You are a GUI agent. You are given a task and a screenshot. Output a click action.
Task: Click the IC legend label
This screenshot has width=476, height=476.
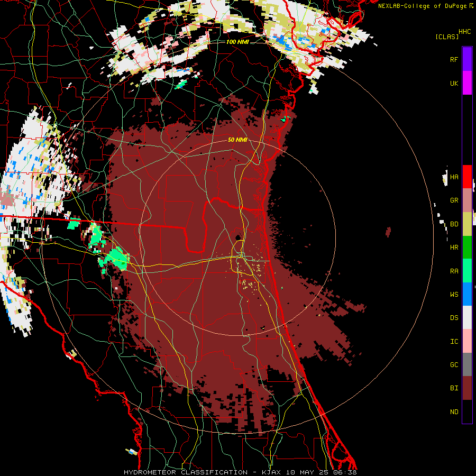pos(454,342)
